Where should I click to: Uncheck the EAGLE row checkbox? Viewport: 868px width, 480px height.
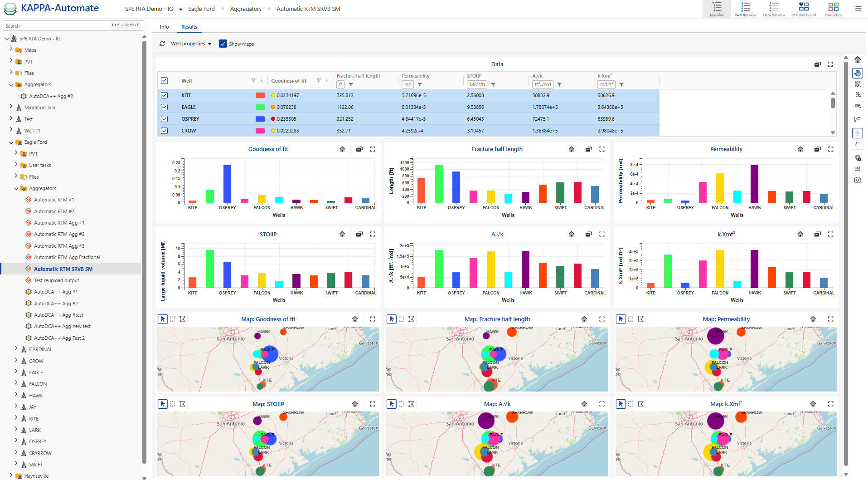(x=165, y=107)
